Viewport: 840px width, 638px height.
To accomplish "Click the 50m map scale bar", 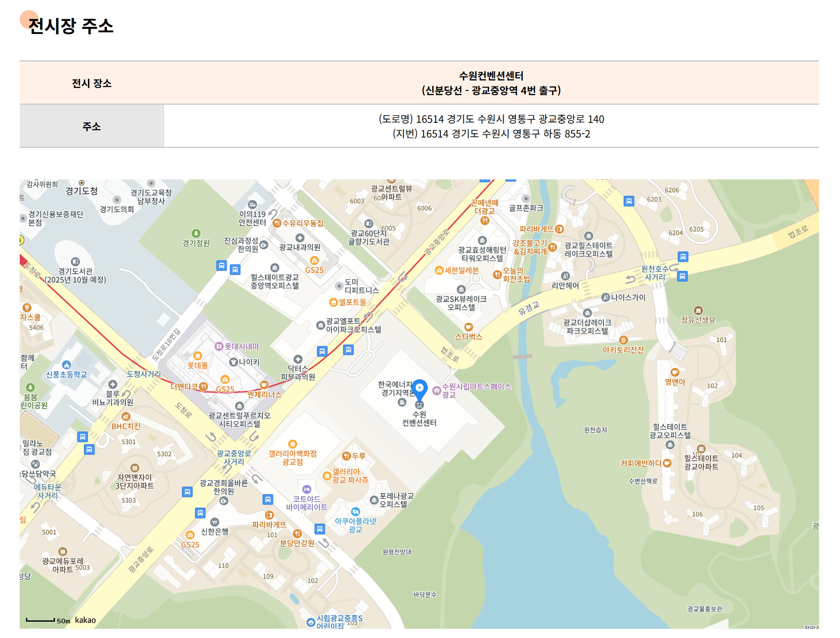I will click(41, 620).
